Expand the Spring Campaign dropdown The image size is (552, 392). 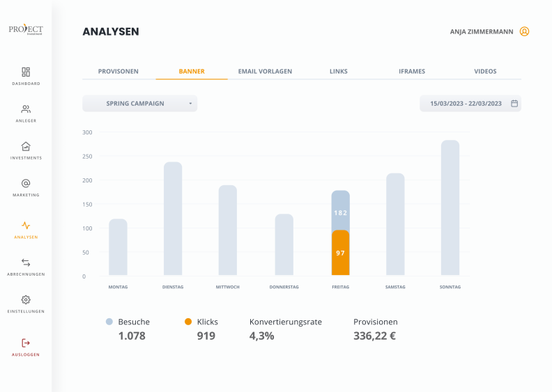click(x=140, y=103)
